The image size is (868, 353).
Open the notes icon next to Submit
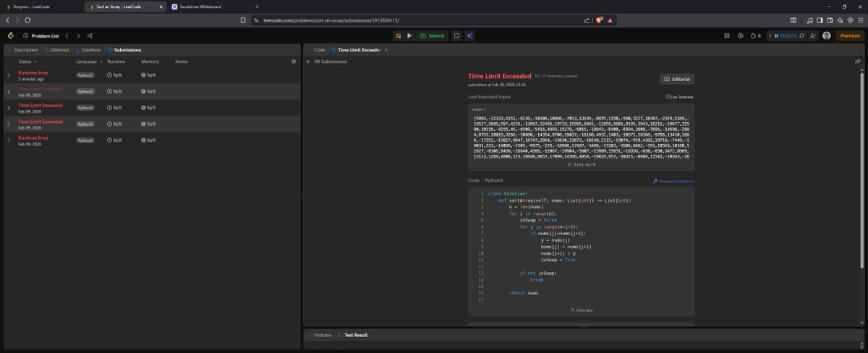[456, 35]
